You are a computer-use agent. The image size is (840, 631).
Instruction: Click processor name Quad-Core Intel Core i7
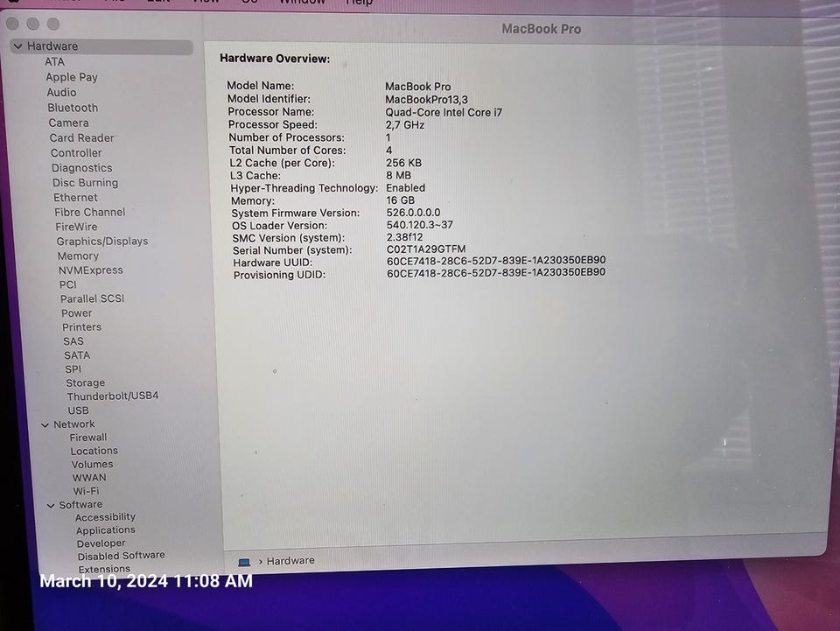tap(444, 113)
